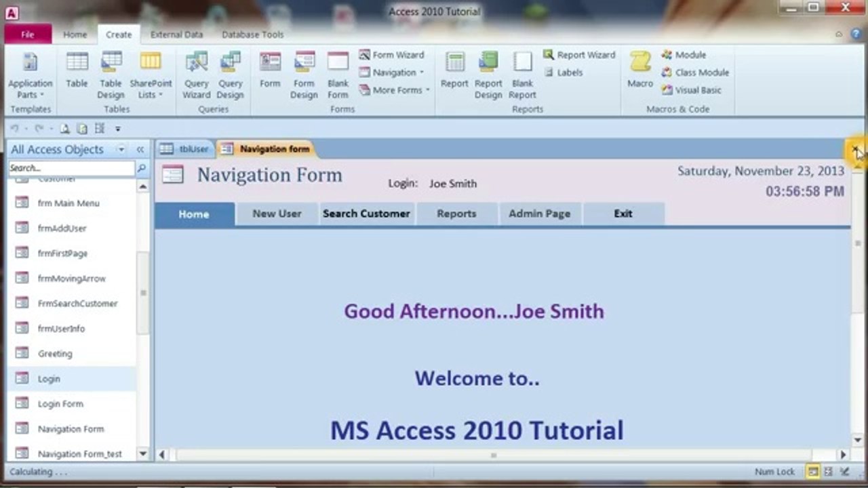
Task: Click the Report button in ribbon
Action: coord(454,70)
